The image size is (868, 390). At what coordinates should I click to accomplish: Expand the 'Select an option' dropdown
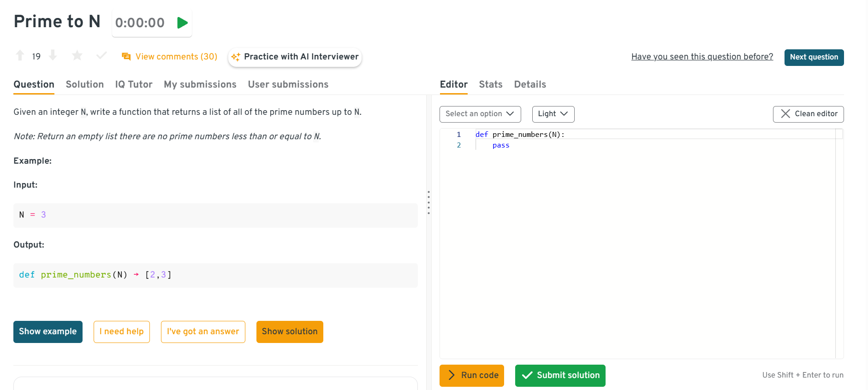point(480,114)
